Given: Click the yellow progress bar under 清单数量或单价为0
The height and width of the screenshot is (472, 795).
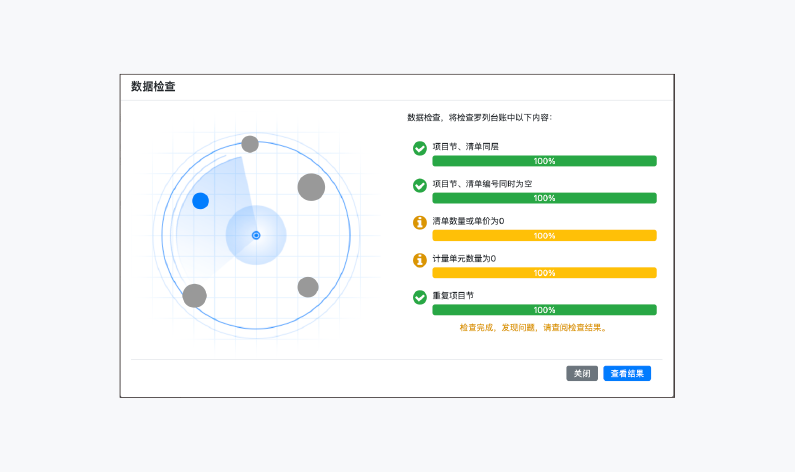Looking at the screenshot, I should click(544, 236).
